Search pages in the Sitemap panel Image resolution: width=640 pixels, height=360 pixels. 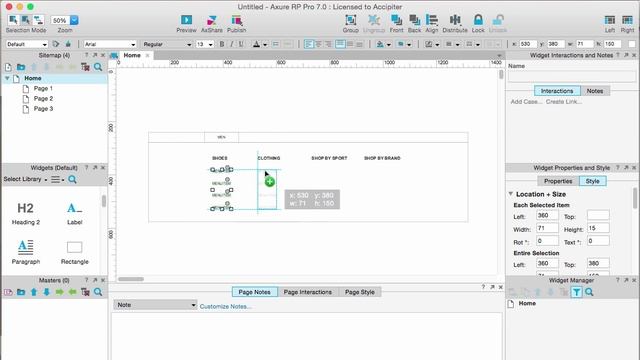(x=98, y=67)
